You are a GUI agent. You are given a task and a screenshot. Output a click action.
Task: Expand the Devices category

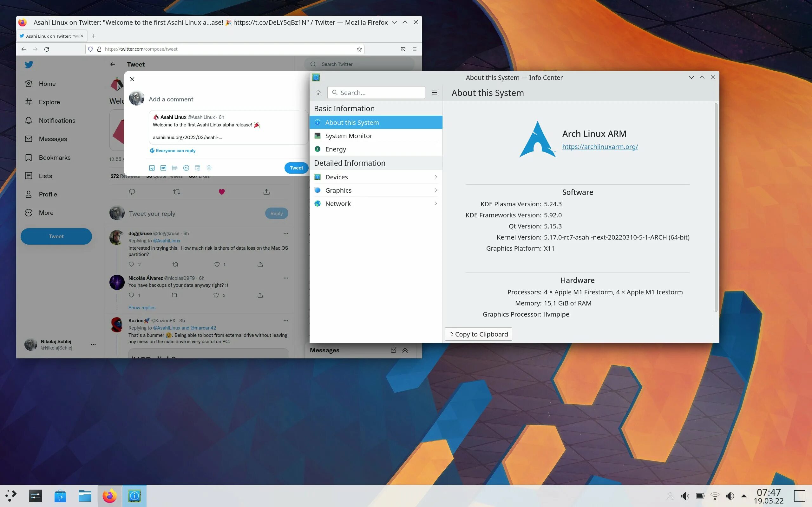(x=376, y=177)
